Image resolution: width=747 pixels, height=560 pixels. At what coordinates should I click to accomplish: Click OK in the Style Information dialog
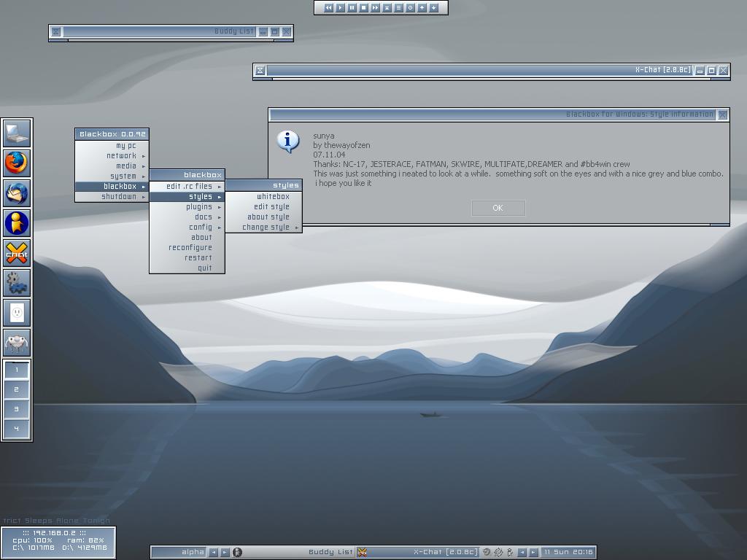click(498, 208)
